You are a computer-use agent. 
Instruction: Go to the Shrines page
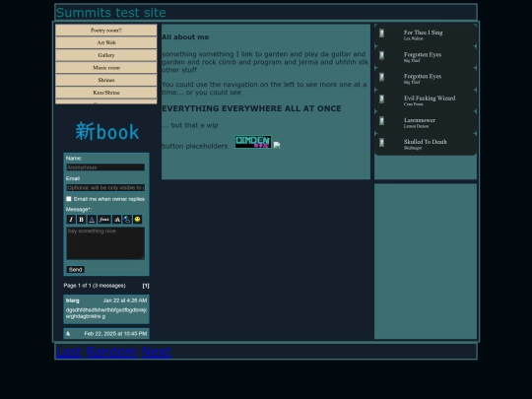click(x=106, y=80)
